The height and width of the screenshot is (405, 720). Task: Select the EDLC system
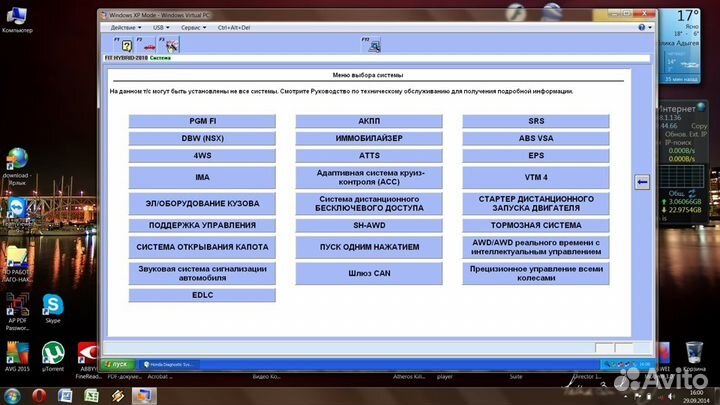click(202, 295)
